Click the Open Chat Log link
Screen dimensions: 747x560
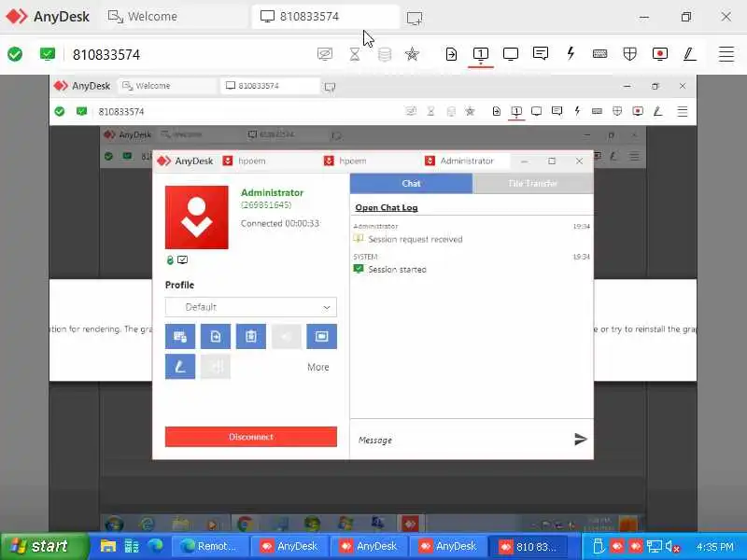click(387, 207)
